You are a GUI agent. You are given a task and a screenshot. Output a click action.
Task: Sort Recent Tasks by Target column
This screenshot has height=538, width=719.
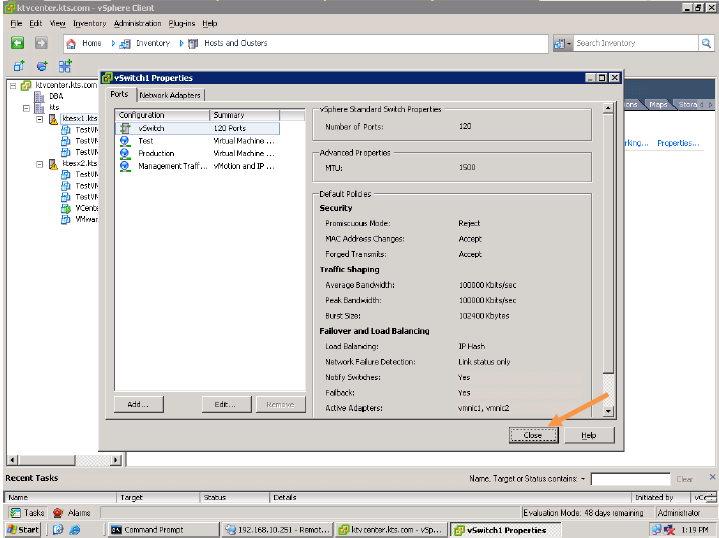[x=158, y=497]
